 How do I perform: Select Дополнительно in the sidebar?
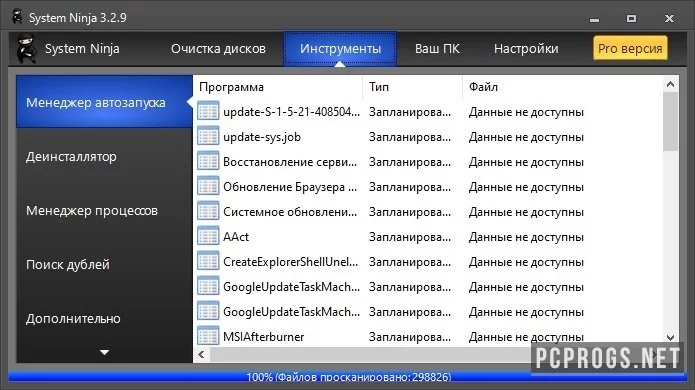(x=73, y=319)
